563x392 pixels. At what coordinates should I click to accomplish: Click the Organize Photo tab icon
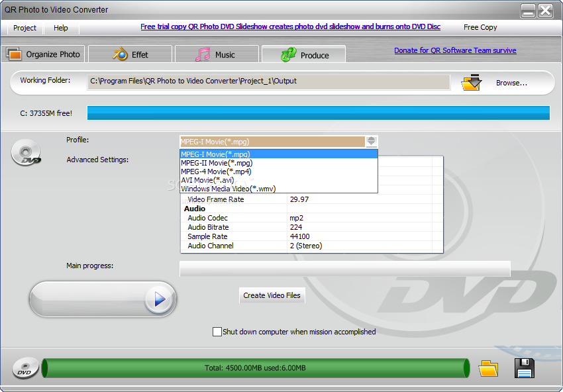tap(14, 54)
